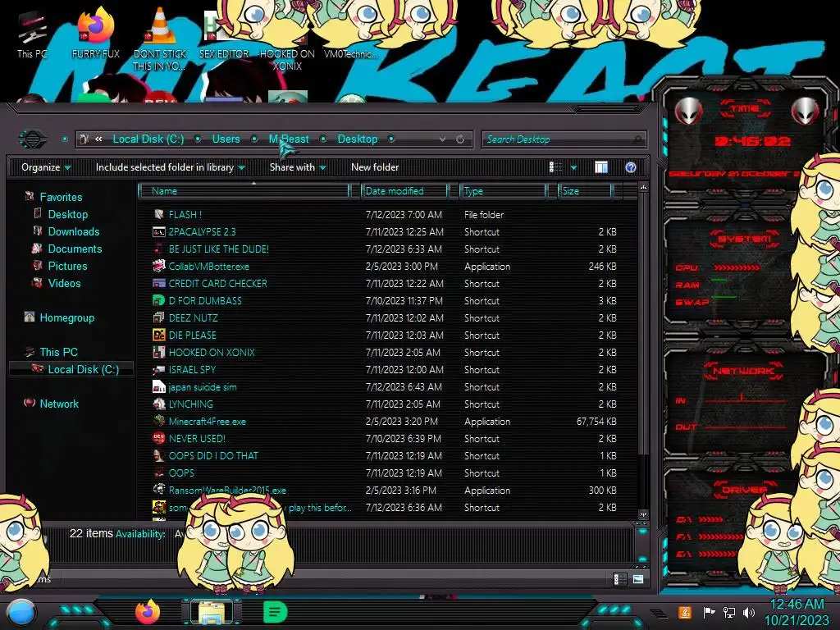
Task: Click Desktop in the address breadcrumb
Action: [x=358, y=139]
